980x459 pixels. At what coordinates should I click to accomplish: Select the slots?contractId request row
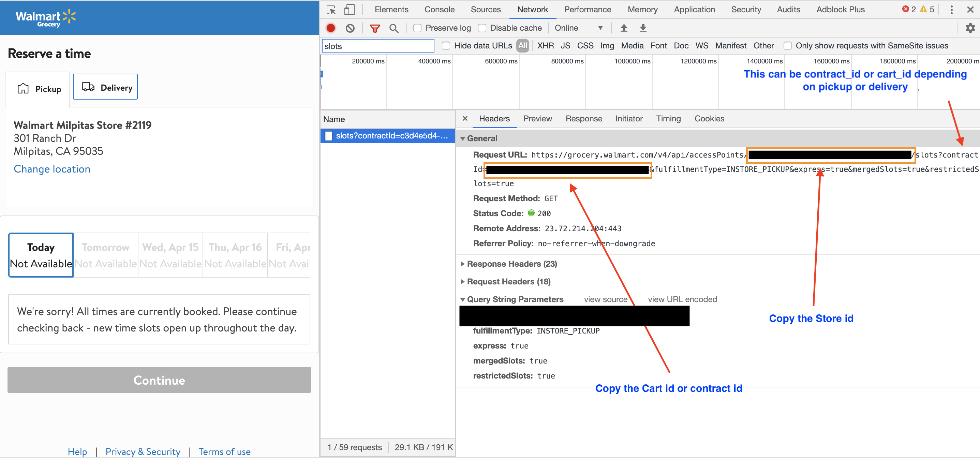tap(387, 136)
